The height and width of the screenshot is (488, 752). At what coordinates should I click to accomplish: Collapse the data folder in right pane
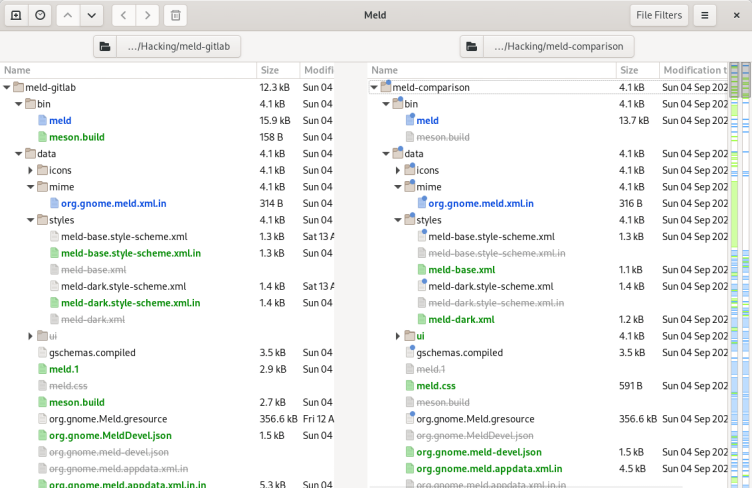[x=386, y=154]
